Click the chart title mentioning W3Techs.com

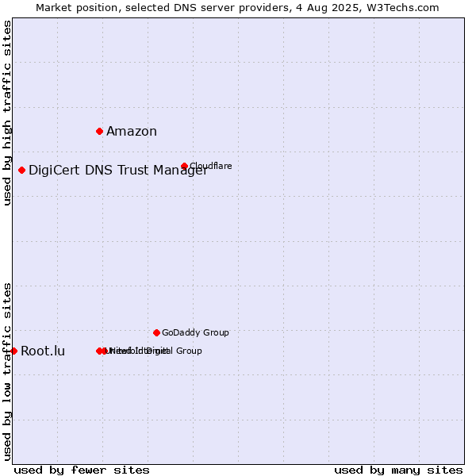(x=237, y=8)
